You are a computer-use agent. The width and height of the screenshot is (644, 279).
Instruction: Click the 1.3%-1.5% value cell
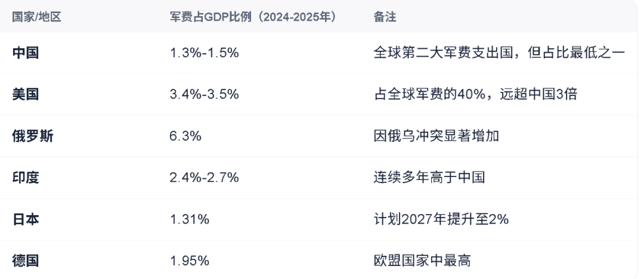pyautogui.click(x=204, y=52)
